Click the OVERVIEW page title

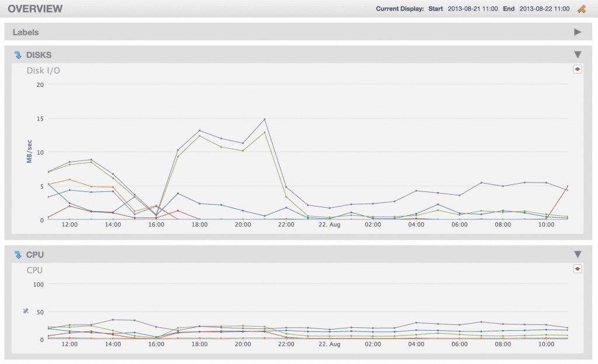pos(35,9)
